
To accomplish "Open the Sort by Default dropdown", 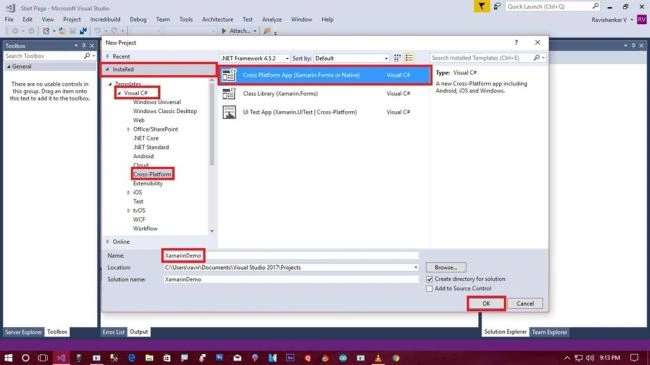I will click(x=352, y=58).
